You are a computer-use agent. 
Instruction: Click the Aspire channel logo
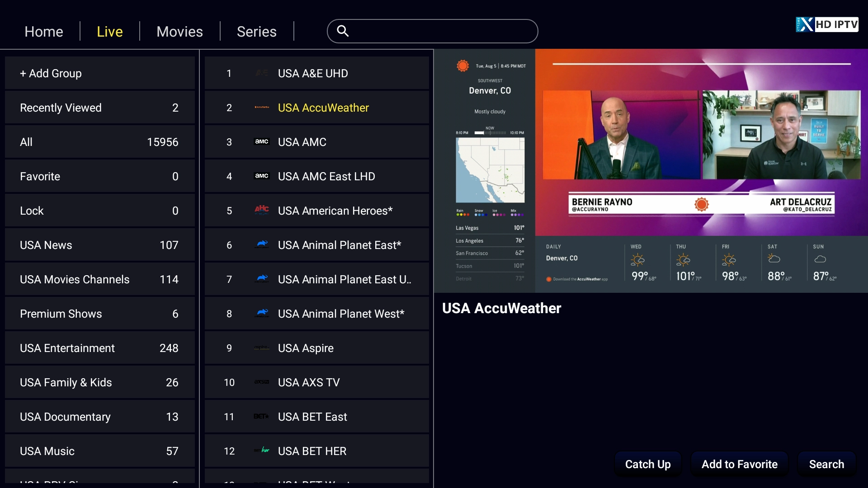262,347
